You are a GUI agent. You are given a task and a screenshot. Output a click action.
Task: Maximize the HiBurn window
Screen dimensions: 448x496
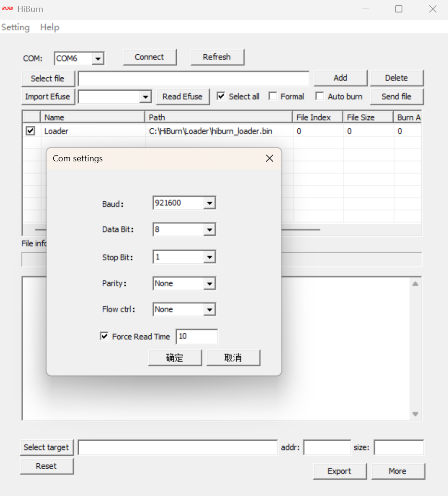(x=399, y=9)
